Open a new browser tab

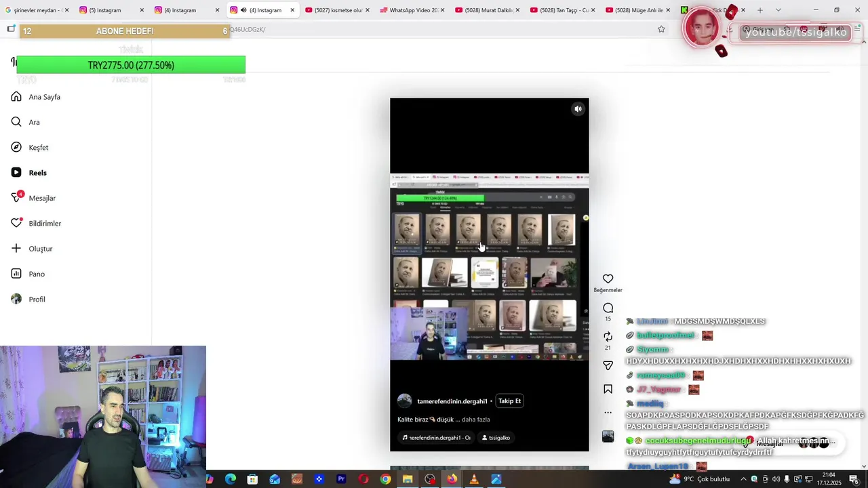coord(760,10)
